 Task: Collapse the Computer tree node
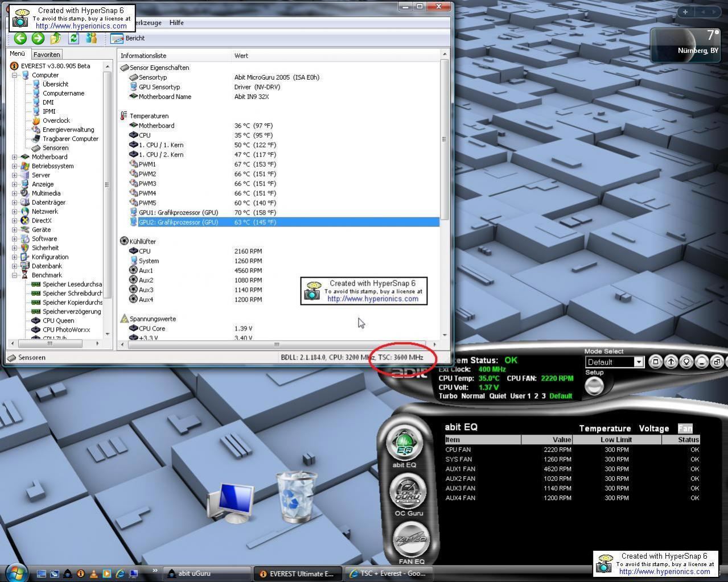pos(14,75)
